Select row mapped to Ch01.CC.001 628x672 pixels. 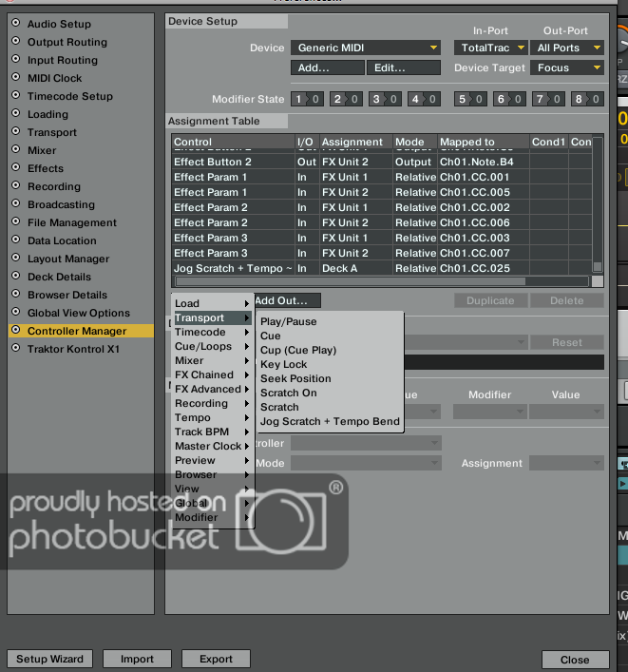[382, 177]
